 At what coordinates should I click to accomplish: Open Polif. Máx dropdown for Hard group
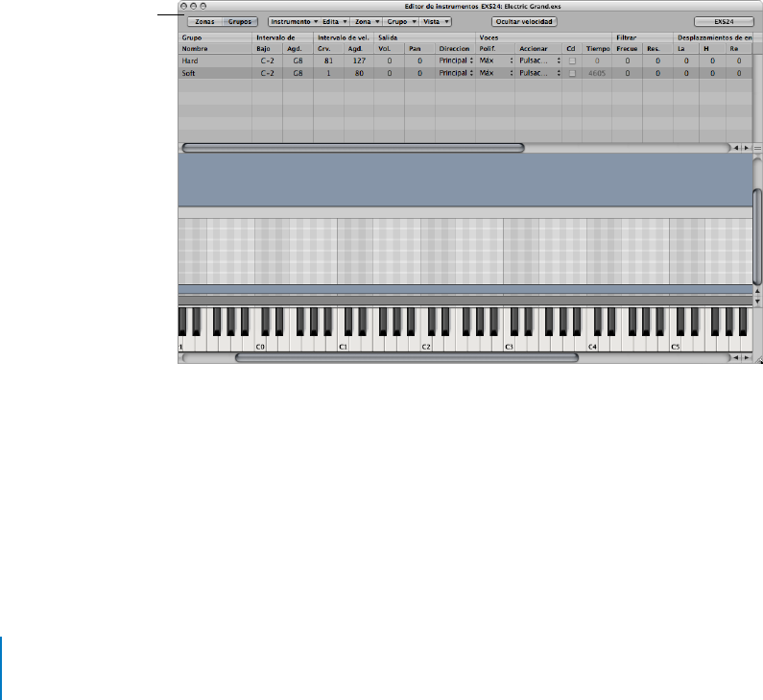click(496, 60)
